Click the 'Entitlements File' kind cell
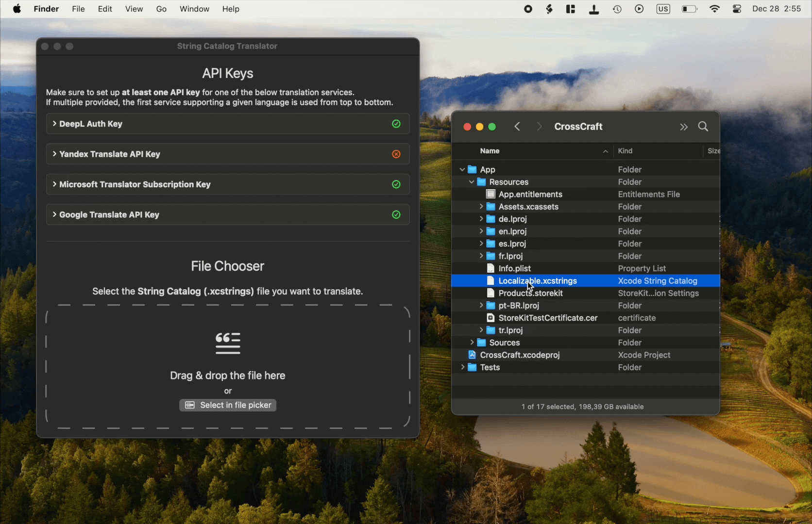The height and width of the screenshot is (524, 812). [649, 194]
